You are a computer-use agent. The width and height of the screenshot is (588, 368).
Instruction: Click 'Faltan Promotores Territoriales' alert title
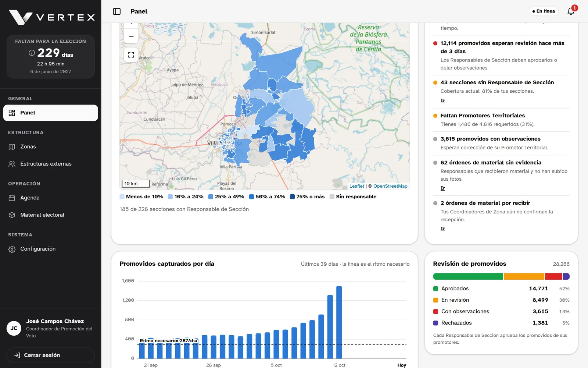483,116
